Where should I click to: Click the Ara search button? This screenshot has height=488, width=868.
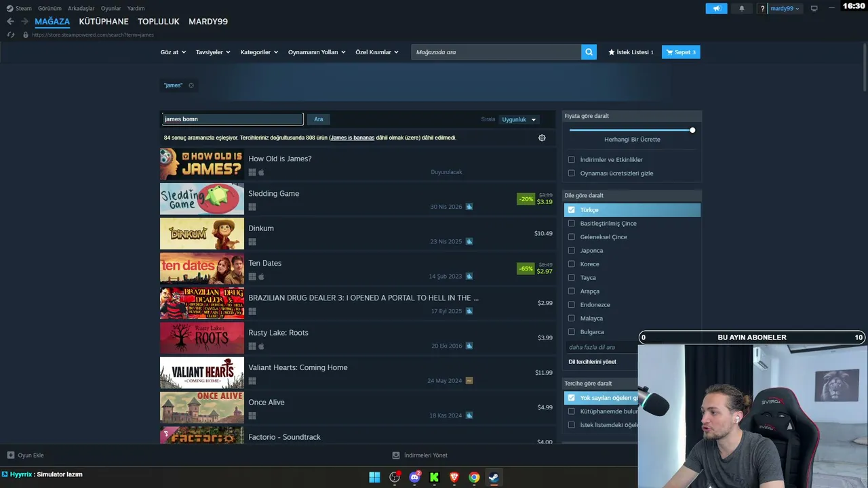319,119
